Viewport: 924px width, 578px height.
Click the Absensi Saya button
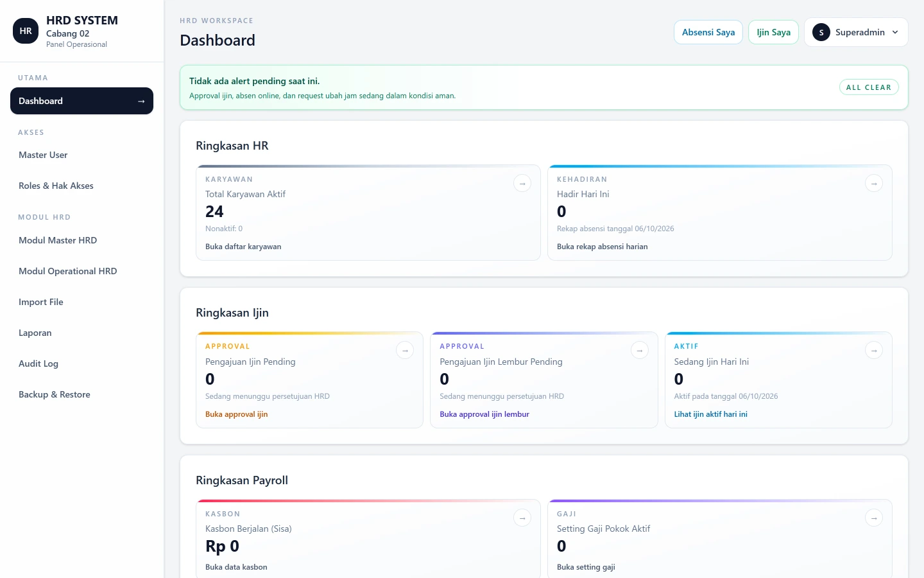click(x=708, y=32)
